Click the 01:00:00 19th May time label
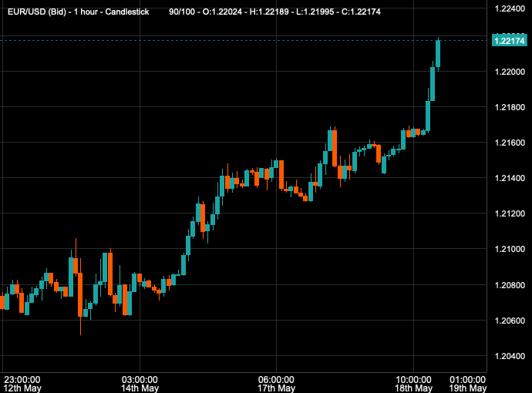 pos(468,384)
